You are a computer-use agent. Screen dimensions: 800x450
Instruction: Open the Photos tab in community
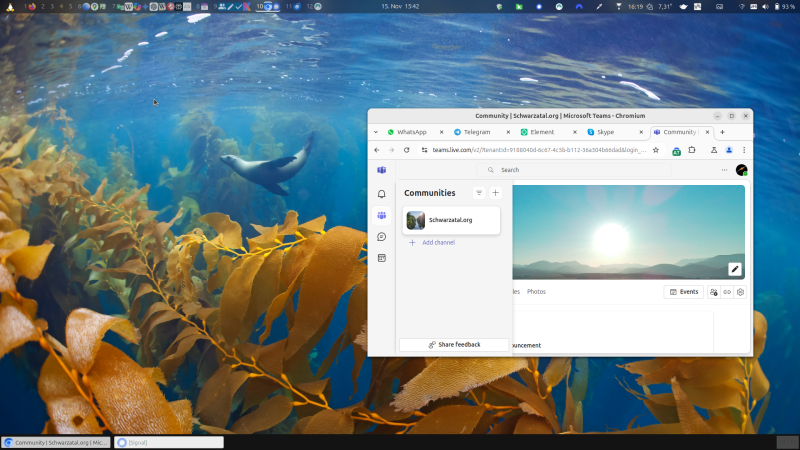point(536,292)
